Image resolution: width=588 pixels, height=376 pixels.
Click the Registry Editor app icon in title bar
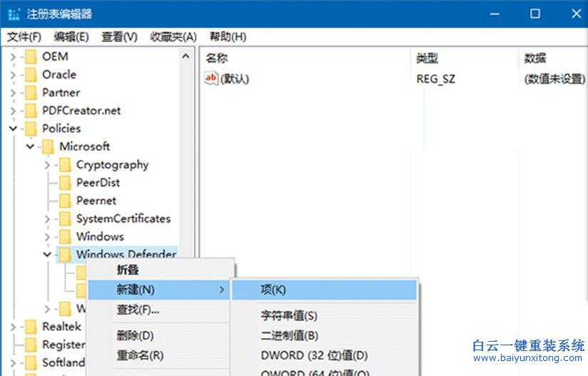(x=14, y=14)
